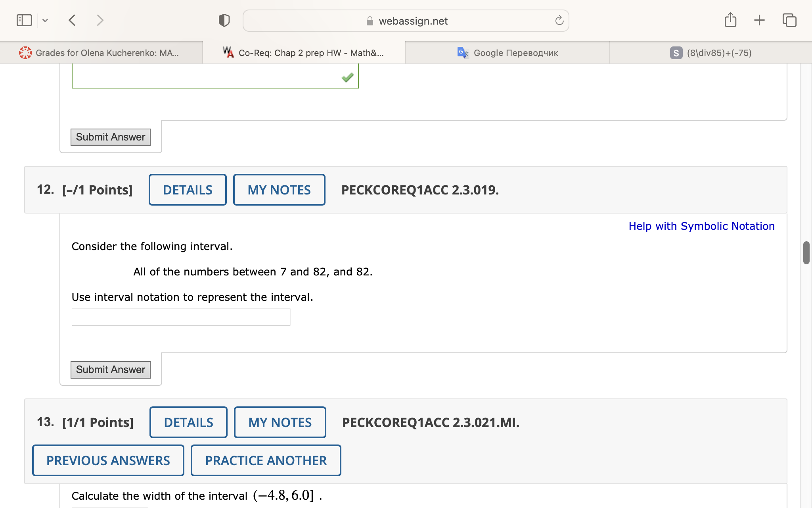Open MY NOTES for question 12

point(279,190)
